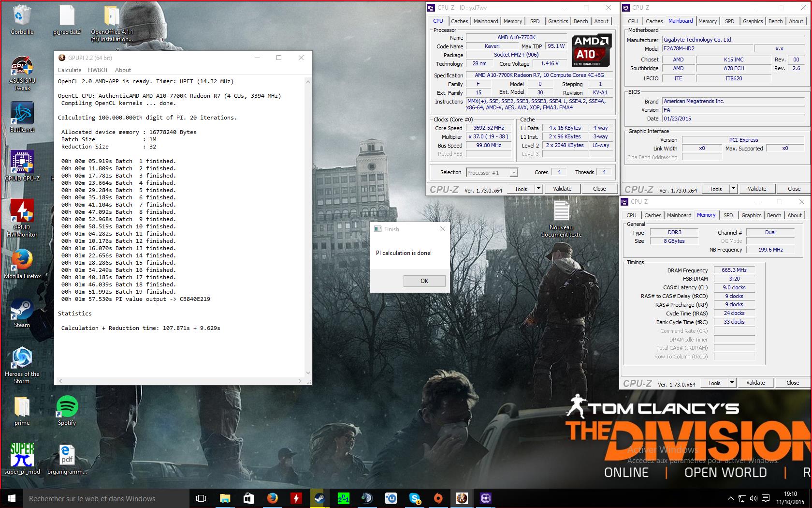Open volume control in system tray
Image resolution: width=812 pixels, height=508 pixels.
point(754,498)
